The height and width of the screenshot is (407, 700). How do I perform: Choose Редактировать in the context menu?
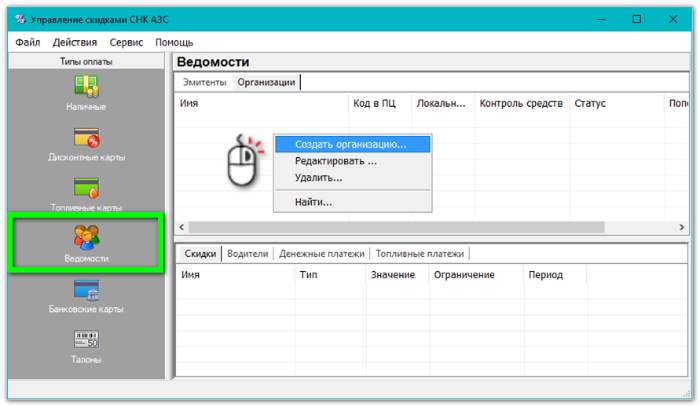coord(335,161)
